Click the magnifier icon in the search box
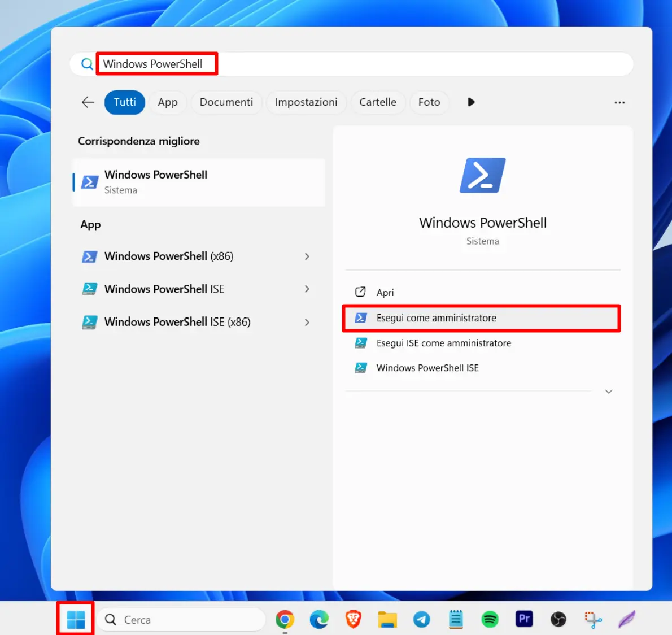672x635 pixels. 87,64
